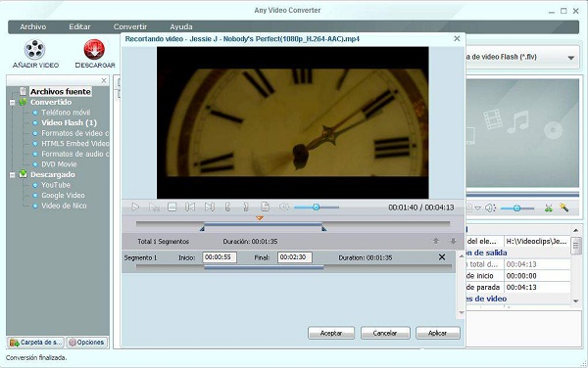Click the start time value 00:00:00
Viewport: 588px width, 368px height.
(x=521, y=276)
